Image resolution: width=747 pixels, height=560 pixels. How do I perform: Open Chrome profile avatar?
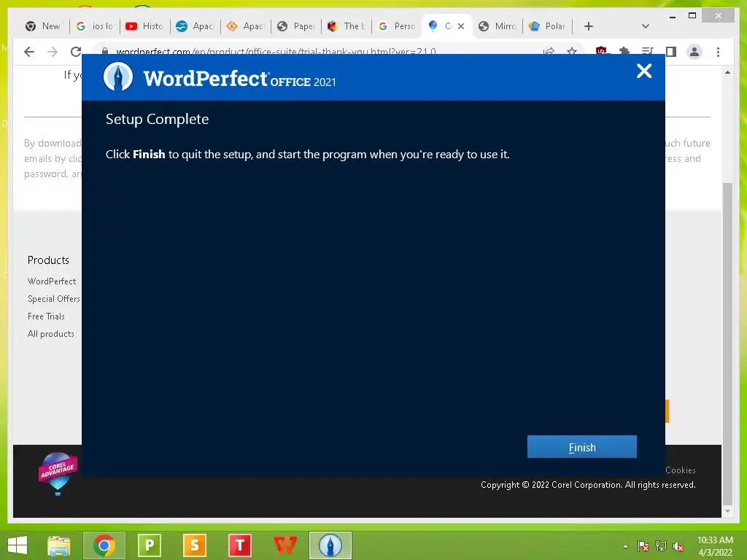point(694,52)
